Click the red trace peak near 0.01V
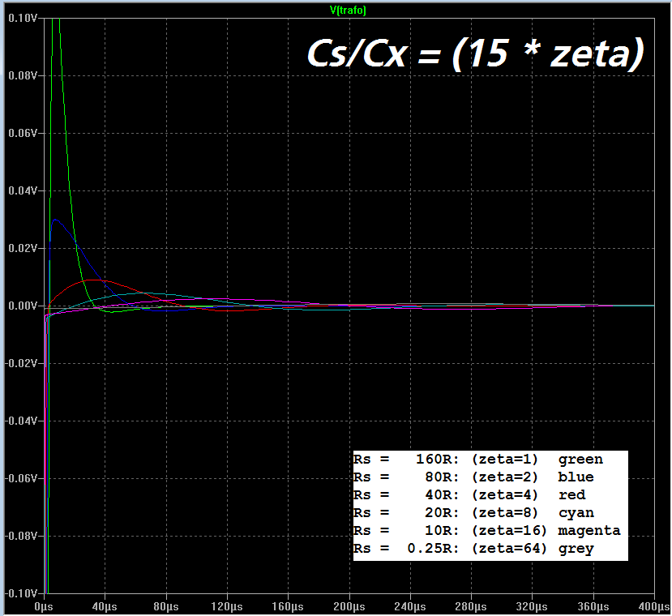This screenshot has width=672, height=616. point(93,280)
